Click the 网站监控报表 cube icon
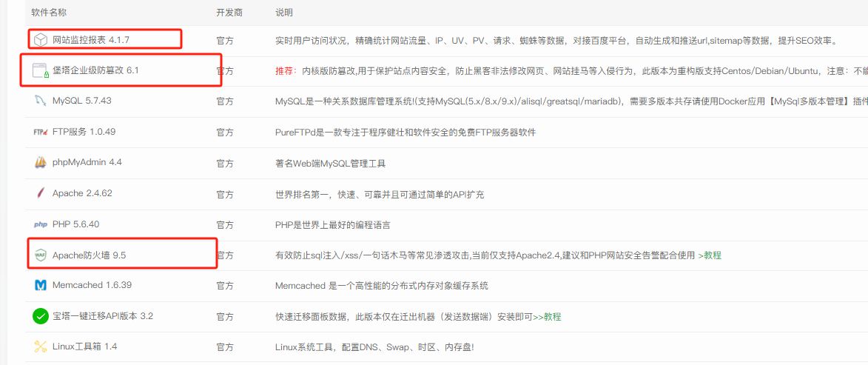868x365 pixels. coord(40,40)
